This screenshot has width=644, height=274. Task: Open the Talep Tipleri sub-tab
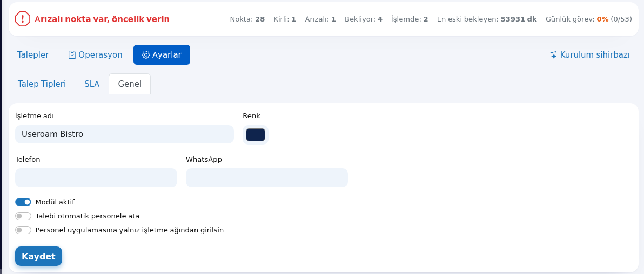[x=42, y=84]
